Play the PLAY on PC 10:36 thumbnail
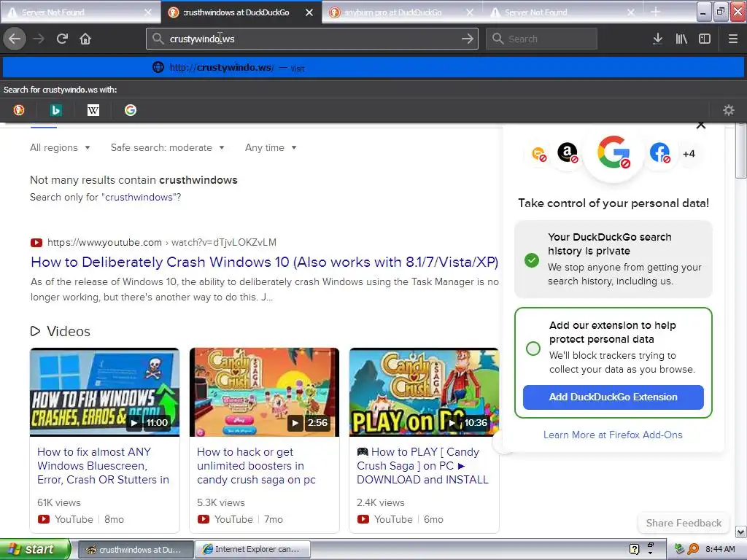747x560 pixels. [x=424, y=392]
